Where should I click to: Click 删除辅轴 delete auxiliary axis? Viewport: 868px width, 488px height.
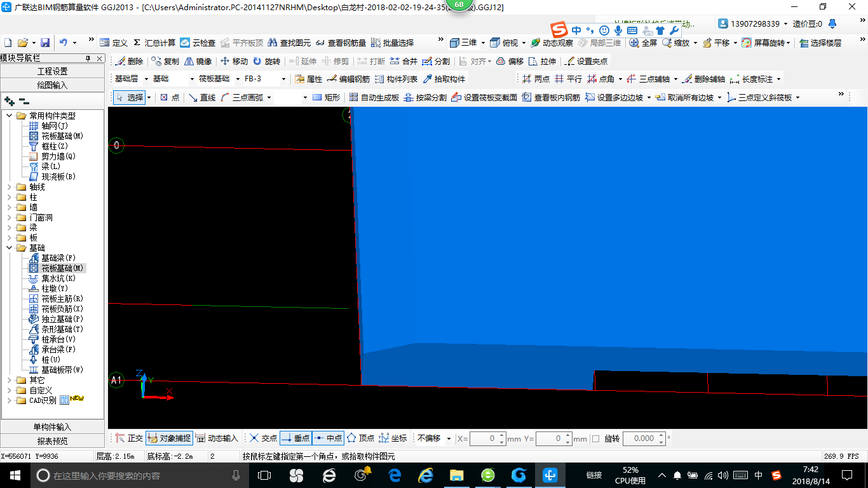click(703, 79)
